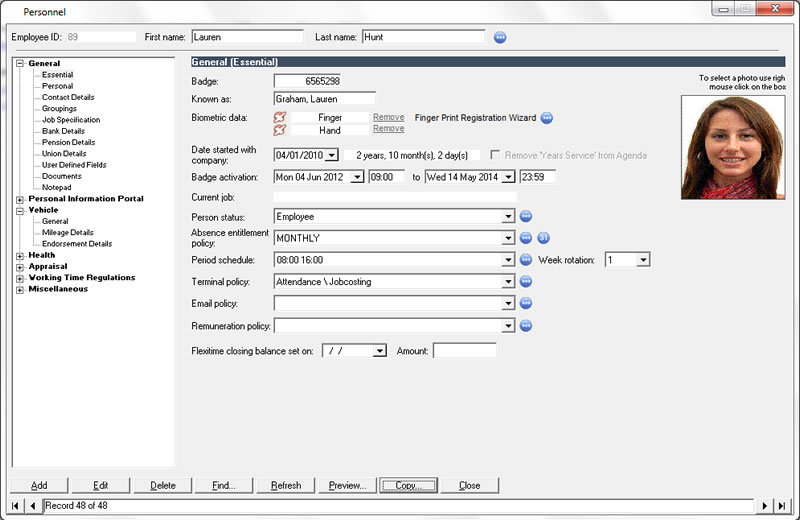Click blue lookup icon beside Last name
800x520 pixels.
501,37
